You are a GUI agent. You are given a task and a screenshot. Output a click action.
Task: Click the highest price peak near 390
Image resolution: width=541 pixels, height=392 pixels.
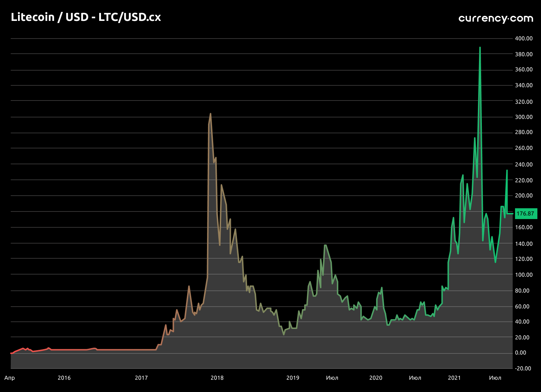480,48
